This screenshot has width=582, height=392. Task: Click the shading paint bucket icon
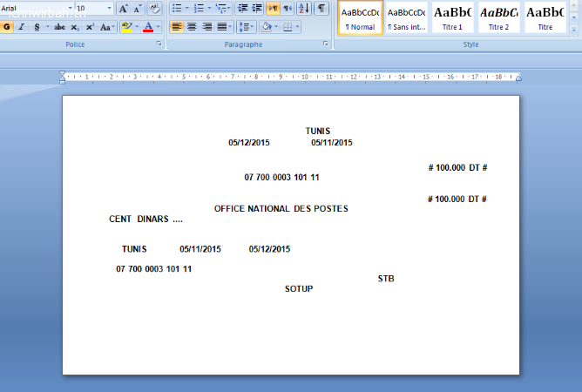click(x=266, y=27)
